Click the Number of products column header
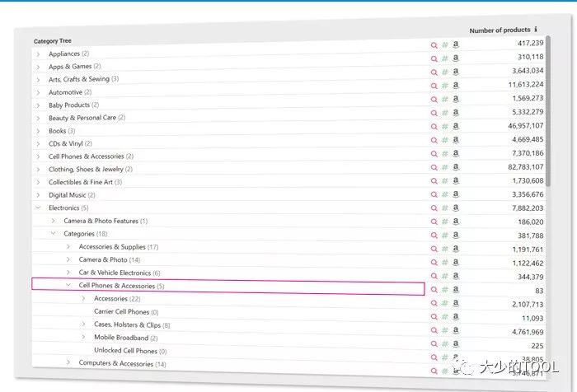 (500, 30)
